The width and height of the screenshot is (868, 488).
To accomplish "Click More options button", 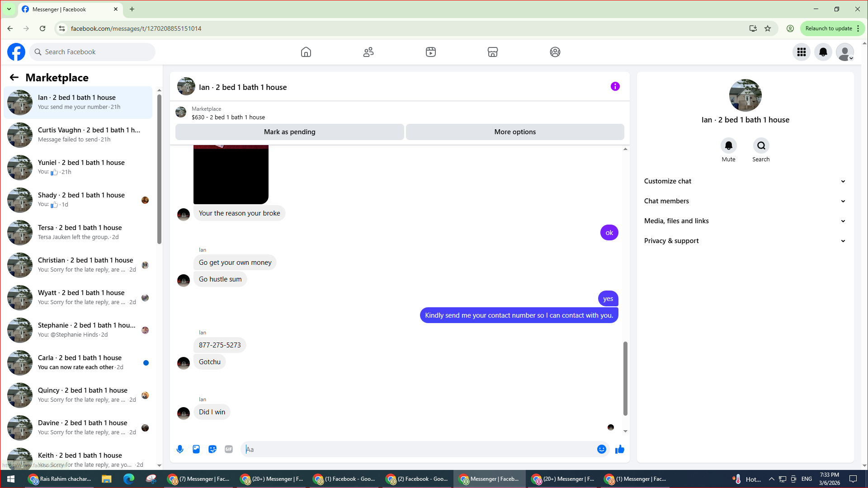I will (515, 132).
